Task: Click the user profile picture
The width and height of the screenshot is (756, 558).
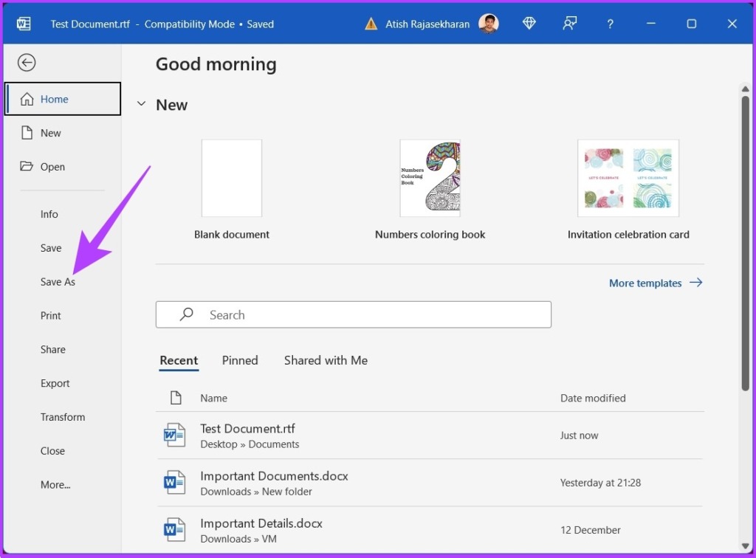Action: pyautogui.click(x=489, y=24)
